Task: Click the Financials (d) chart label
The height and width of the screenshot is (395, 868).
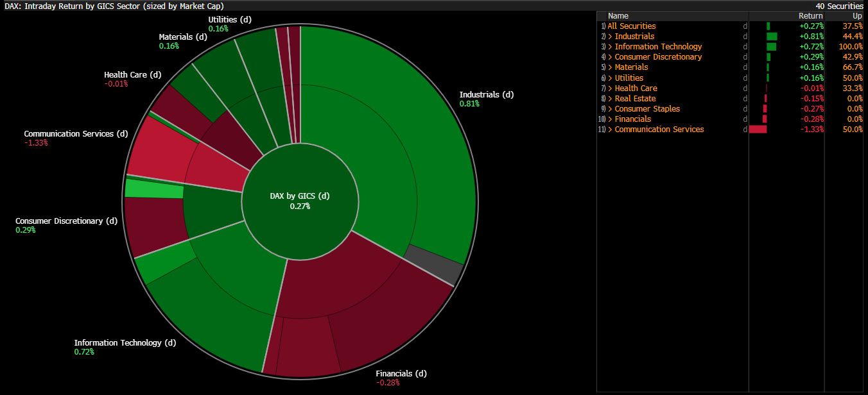Action: pyautogui.click(x=401, y=374)
